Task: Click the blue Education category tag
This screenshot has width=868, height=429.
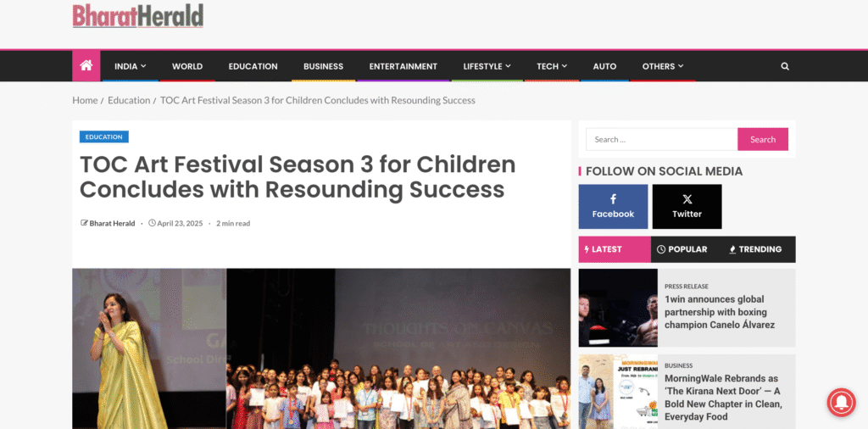Action: (104, 136)
